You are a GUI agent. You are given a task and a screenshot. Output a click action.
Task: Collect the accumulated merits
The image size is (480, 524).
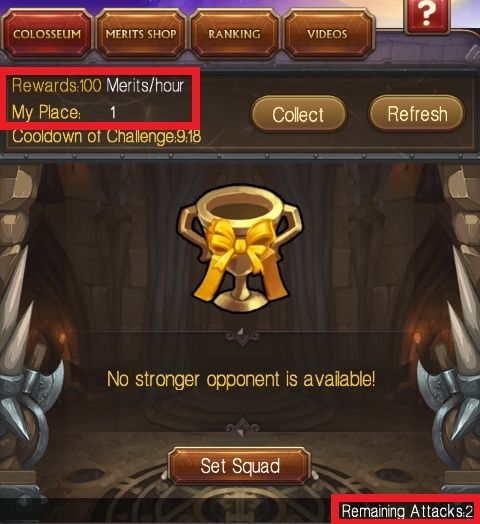point(298,114)
